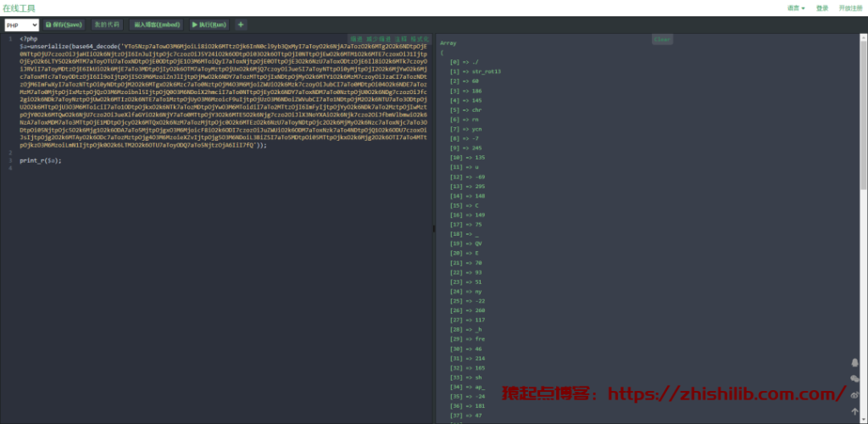The width and height of the screenshot is (868, 424).
Task: Click the output panel scrollbar thumb
Action: (863, 115)
